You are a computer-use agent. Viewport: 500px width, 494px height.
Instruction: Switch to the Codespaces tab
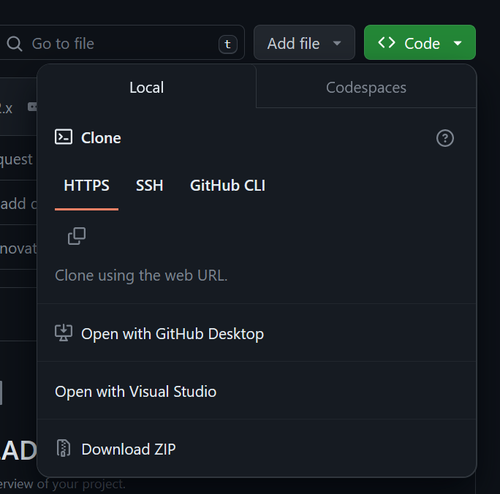pyautogui.click(x=366, y=87)
